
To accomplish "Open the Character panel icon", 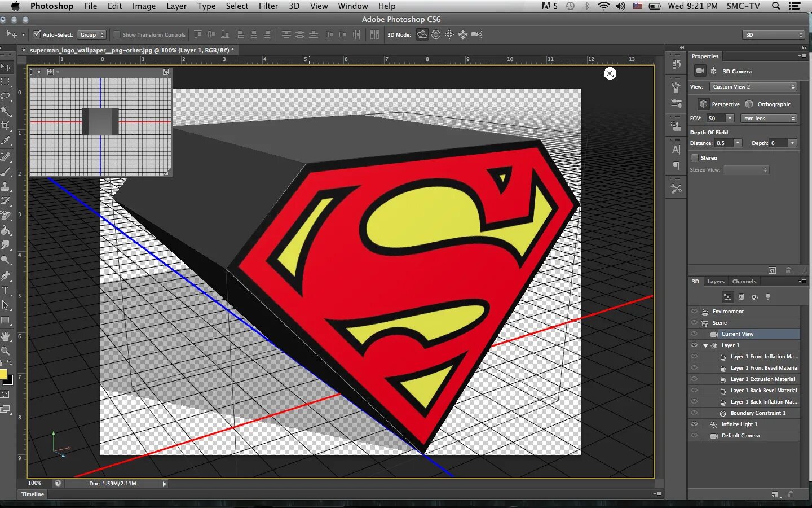I will [676, 150].
